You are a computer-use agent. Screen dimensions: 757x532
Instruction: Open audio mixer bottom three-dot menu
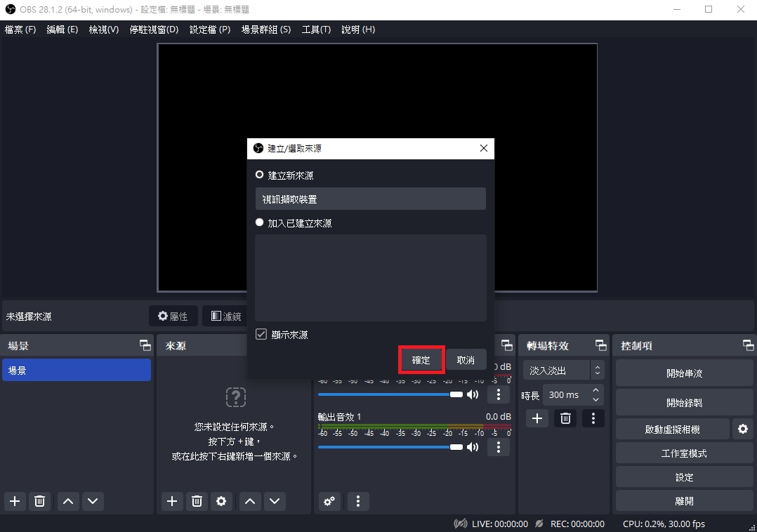[357, 501]
